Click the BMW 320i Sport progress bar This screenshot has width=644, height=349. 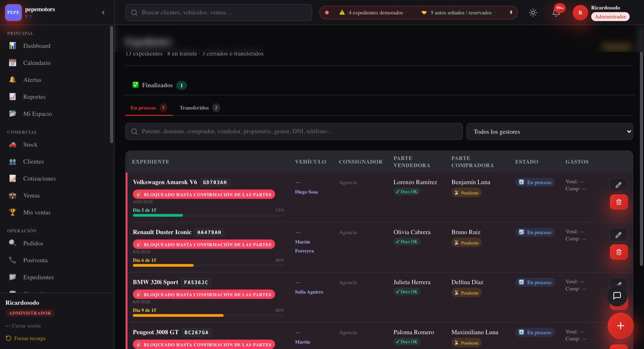pos(208,315)
